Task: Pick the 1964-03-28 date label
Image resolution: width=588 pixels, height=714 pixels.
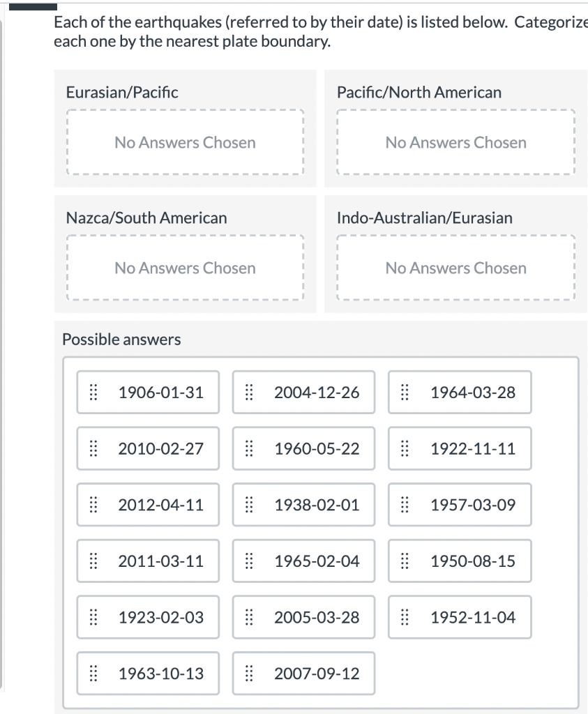Action: (x=473, y=392)
